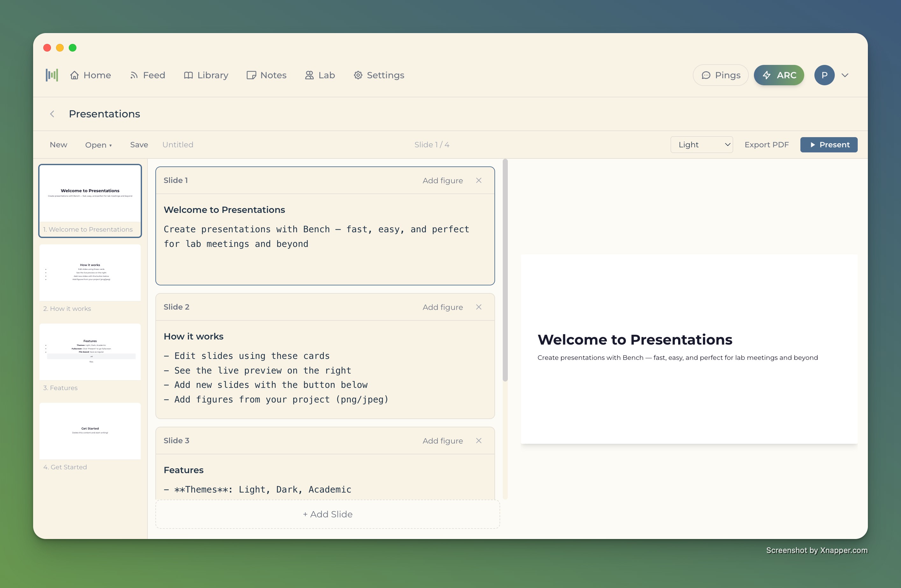Open the Library section
901x588 pixels.
(x=206, y=75)
